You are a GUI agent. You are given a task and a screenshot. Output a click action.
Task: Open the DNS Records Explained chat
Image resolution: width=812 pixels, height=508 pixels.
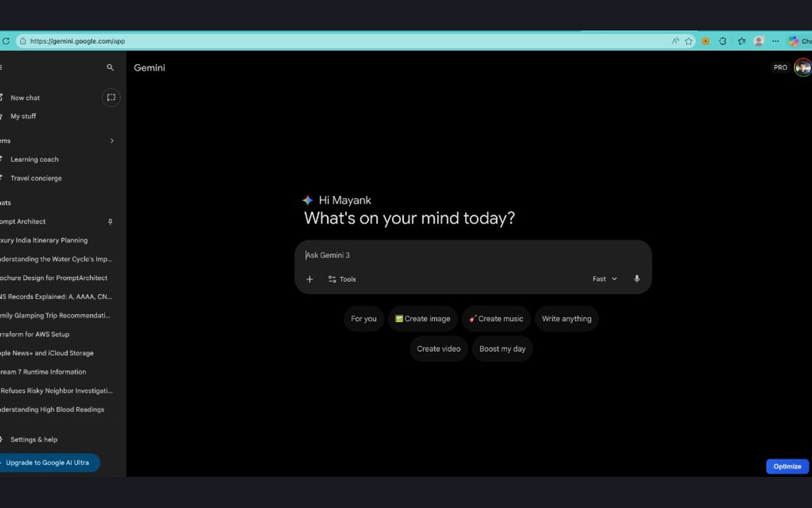coord(56,297)
